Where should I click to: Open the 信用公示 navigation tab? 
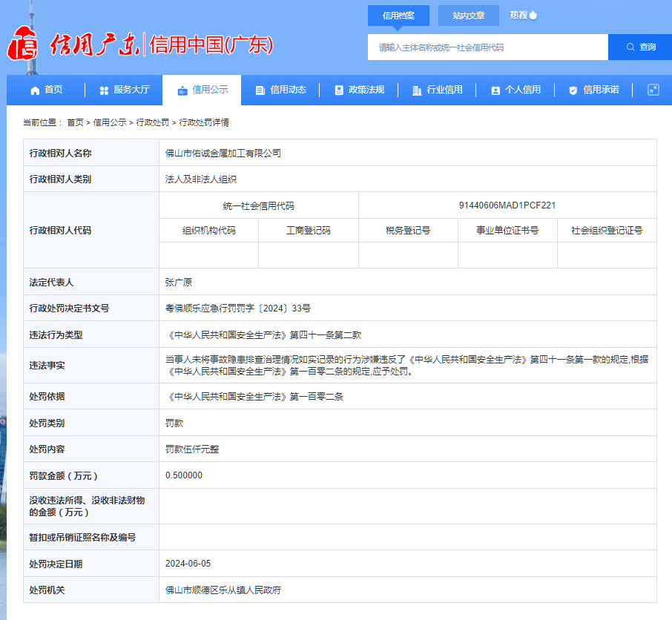(202, 90)
